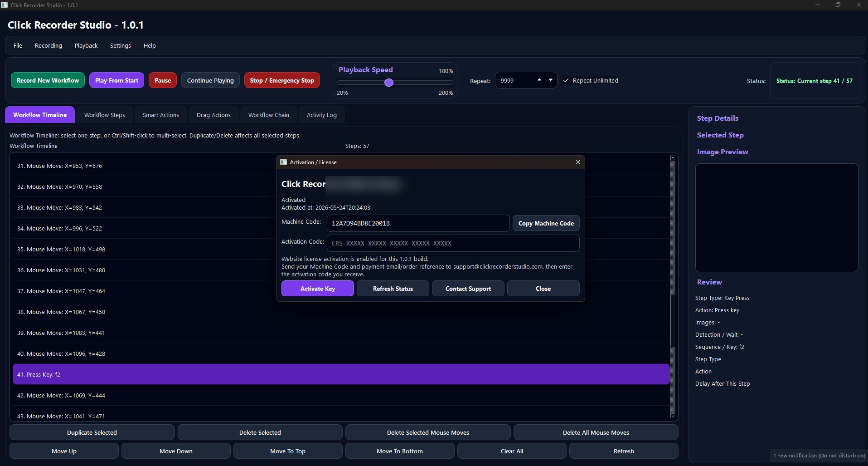868x466 pixels.
Task: Decrease Repeat count with down arrow
Action: point(551,80)
